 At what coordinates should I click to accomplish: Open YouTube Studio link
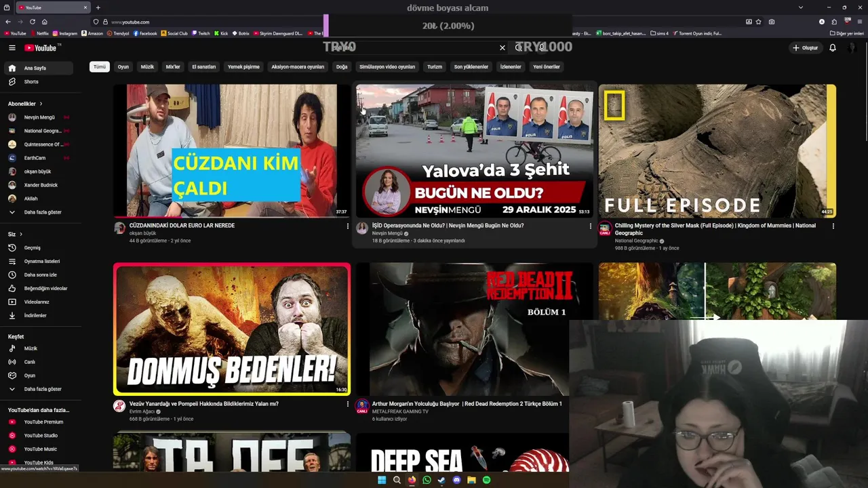click(x=37, y=435)
